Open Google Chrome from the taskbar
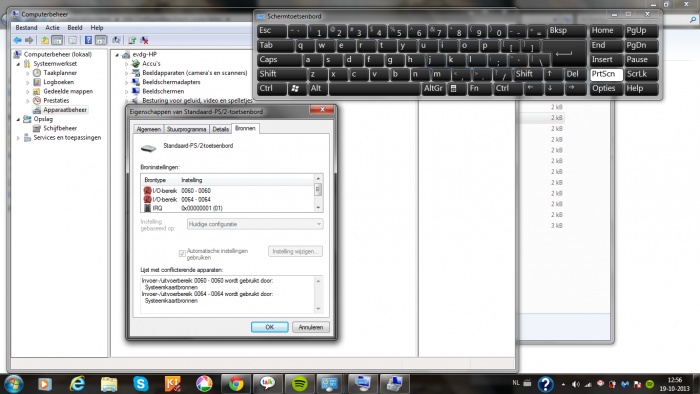700x394 pixels. tap(236, 384)
